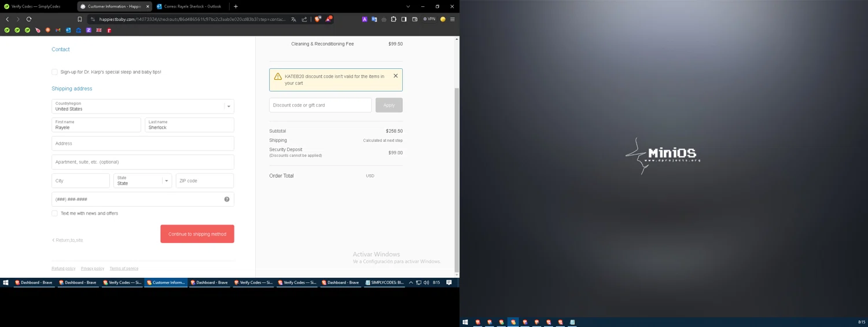The image size is (868, 327).
Task: Open the Brave hamburger main menu
Action: pos(453,19)
